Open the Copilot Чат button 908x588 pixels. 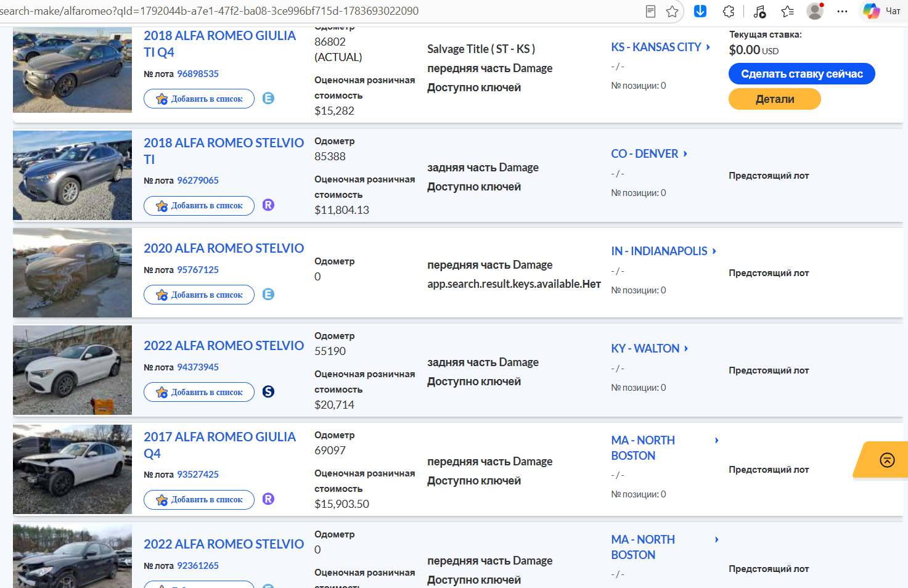click(x=882, y=11)
